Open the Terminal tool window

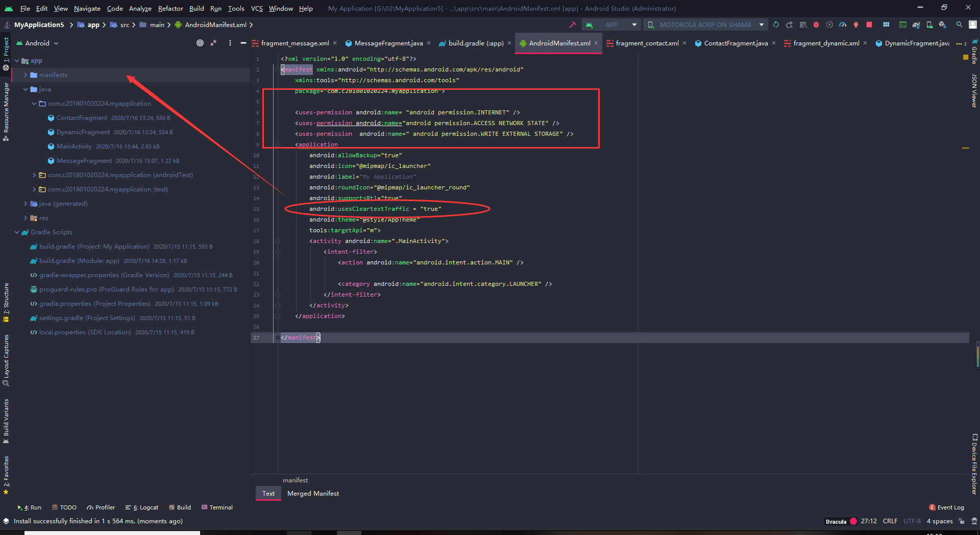(217, 507)
